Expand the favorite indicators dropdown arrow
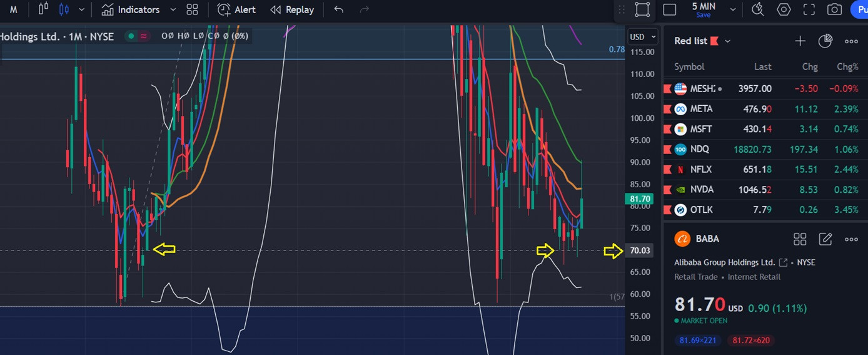Screen dimensions: 868x355 coord(173,9)
